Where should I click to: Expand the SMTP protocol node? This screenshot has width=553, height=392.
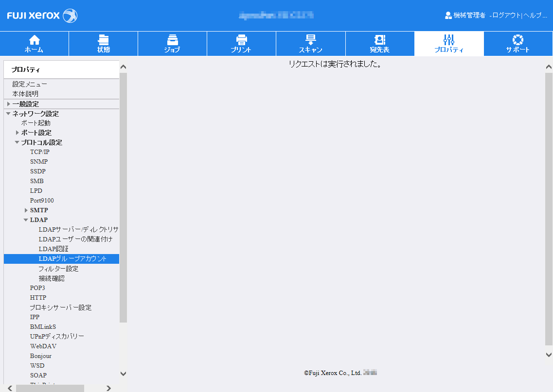pos(26,210)
